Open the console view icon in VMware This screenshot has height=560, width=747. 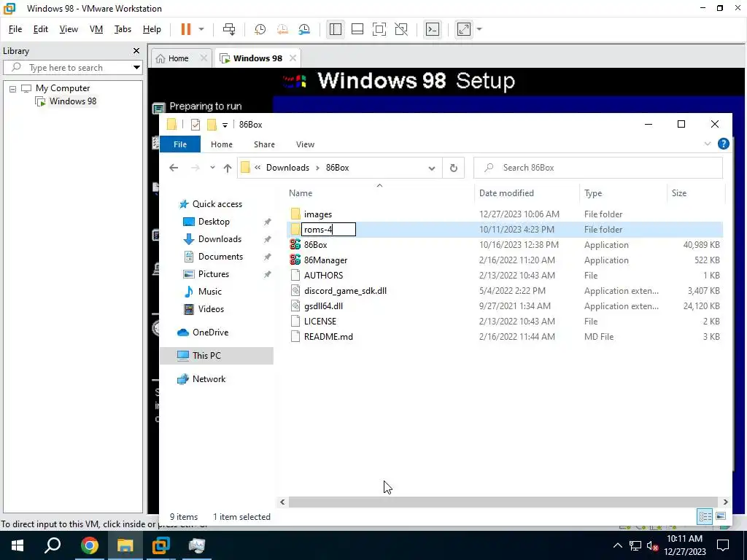pyautogui.click(x=432, y=29)
